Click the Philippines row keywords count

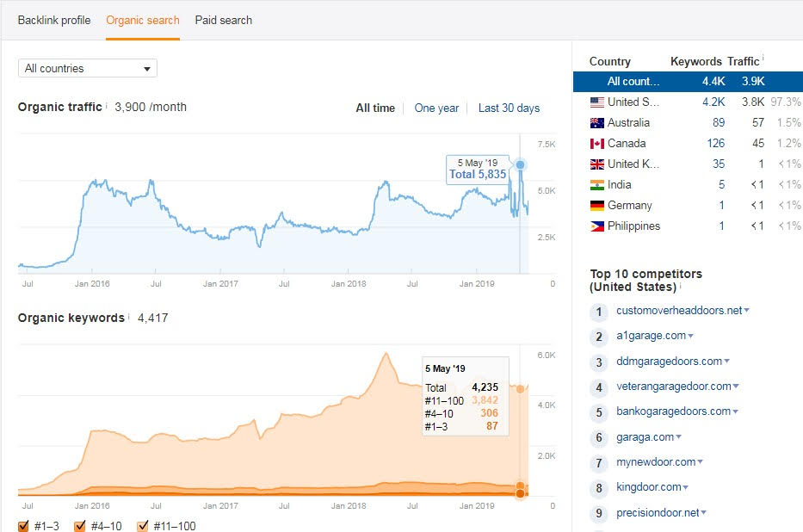coord(721,226)
